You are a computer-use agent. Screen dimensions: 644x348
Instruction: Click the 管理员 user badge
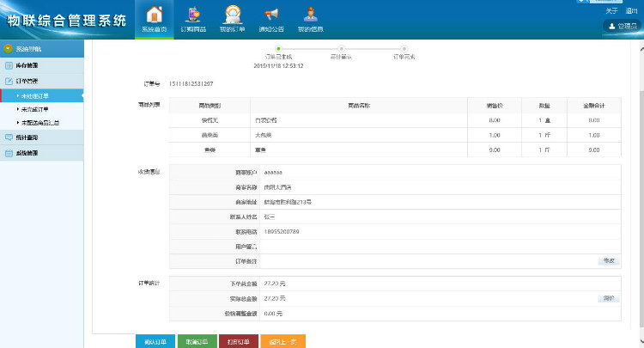pyautogui.click(x=623, y=27)
